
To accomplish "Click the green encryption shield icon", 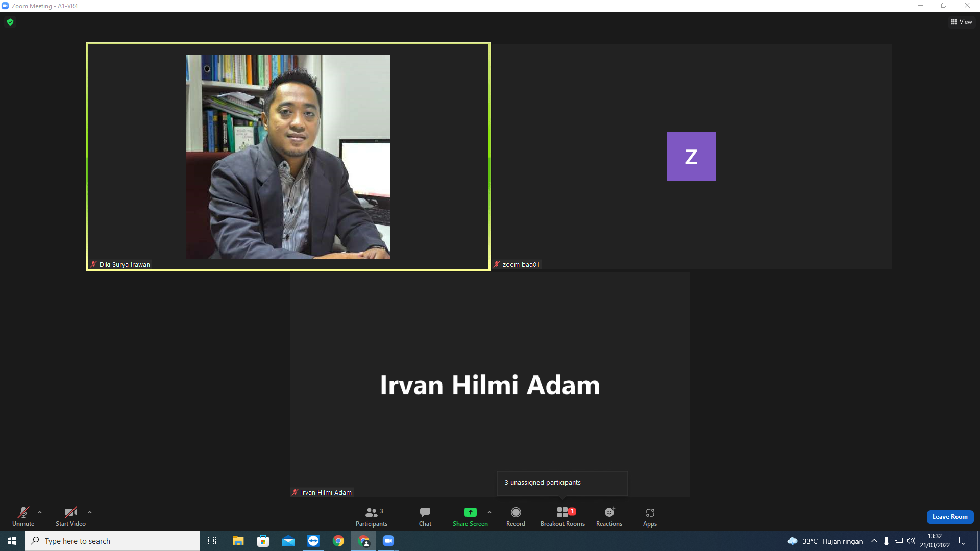I will 10,22.
